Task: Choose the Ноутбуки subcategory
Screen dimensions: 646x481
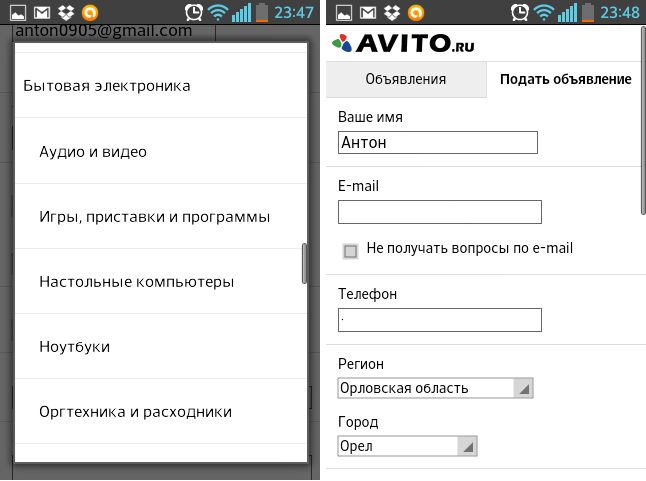Action: 161,346
